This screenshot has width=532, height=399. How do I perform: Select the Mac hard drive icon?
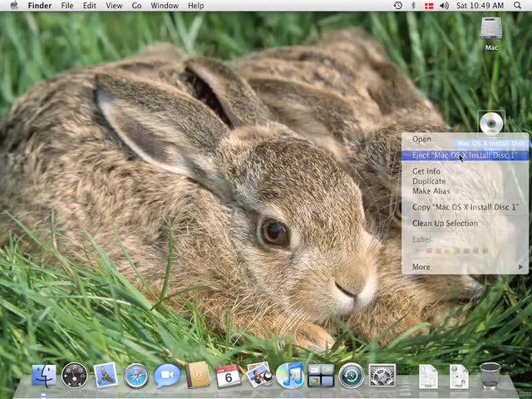[491, 32]
